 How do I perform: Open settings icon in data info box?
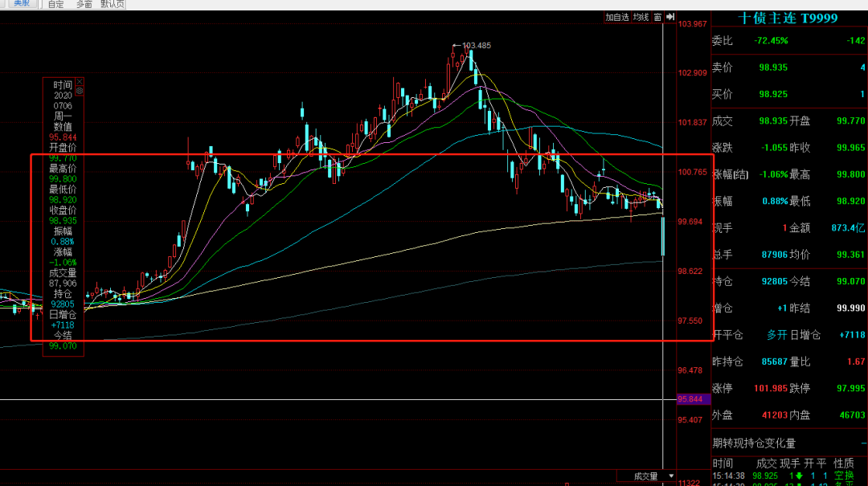(x=80, y=91)
